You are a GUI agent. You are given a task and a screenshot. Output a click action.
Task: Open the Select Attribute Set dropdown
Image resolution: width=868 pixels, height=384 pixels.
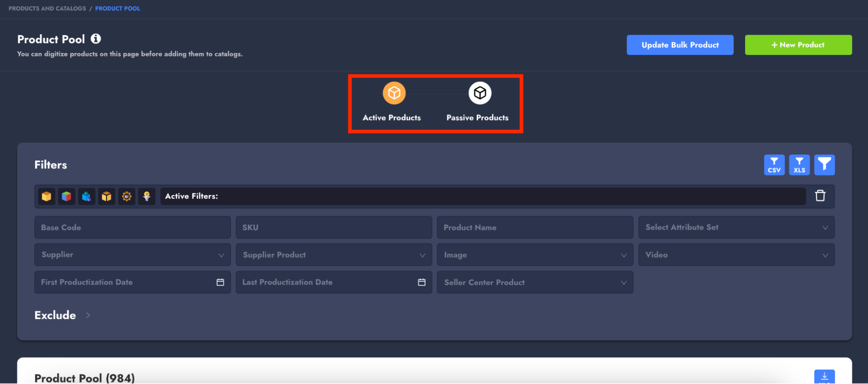736,227
